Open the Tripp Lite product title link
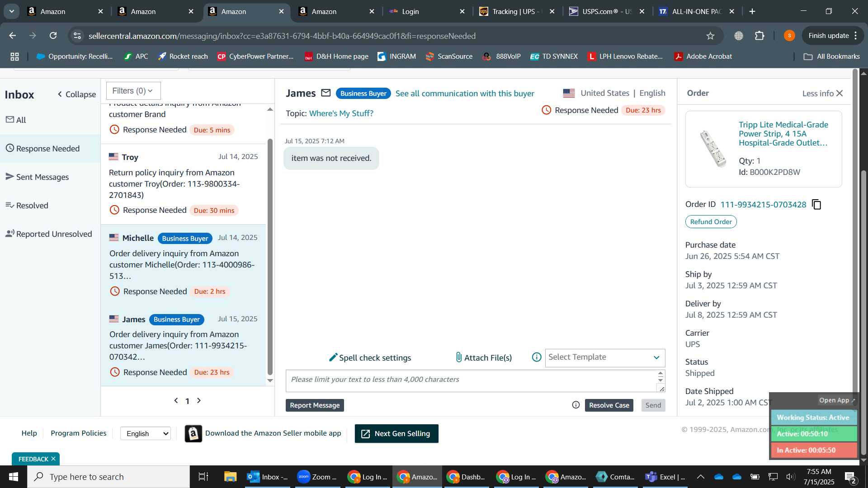 (x=783, y=133)
